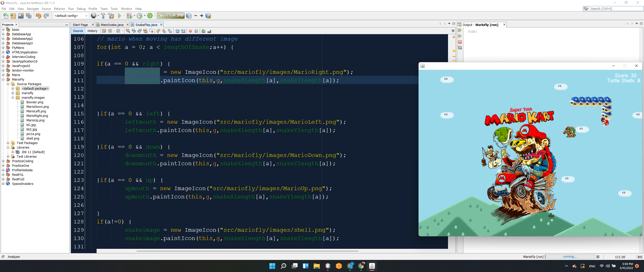Open the Debug Project dropdown arrow
This screenshot has width=644, height=272.
coord(134,16)
